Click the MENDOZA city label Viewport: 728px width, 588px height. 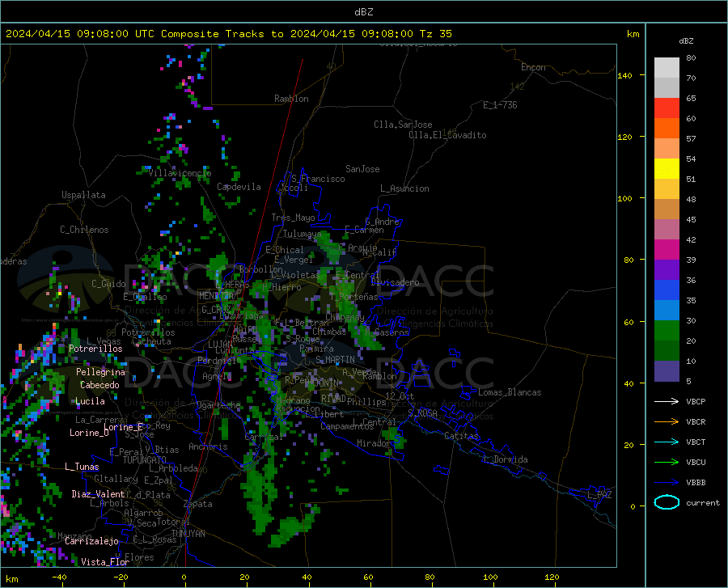[216, 296]
